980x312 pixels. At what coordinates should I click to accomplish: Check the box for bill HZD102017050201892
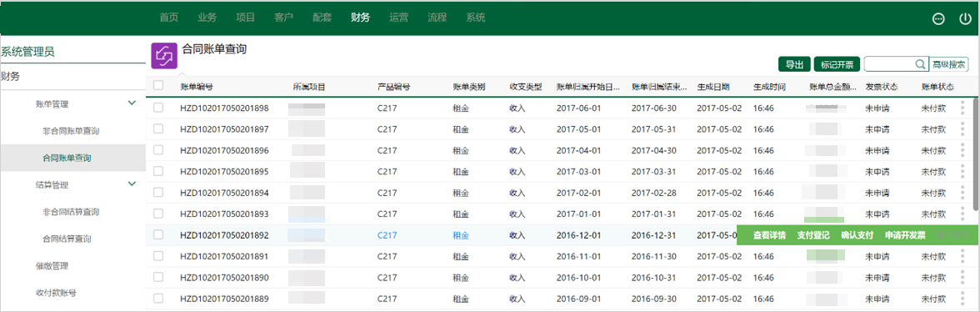pyautogui.click(x=158, y=235)
